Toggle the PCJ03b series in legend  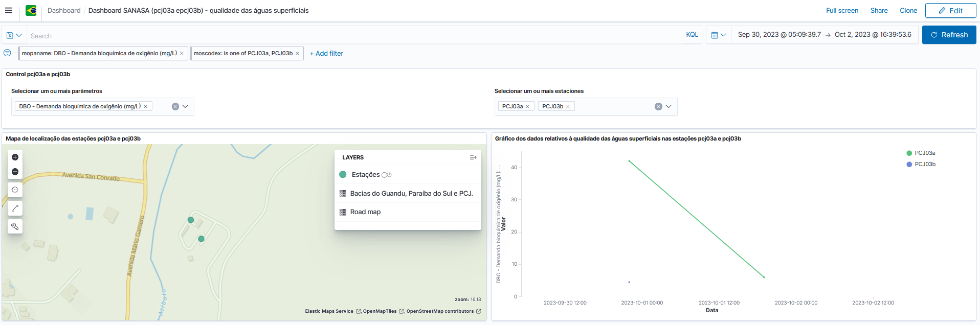(924, 165)
